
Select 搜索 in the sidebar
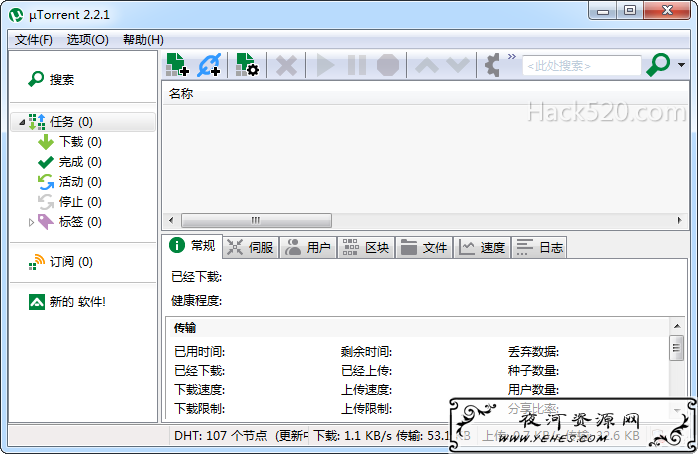coord(51,80)
